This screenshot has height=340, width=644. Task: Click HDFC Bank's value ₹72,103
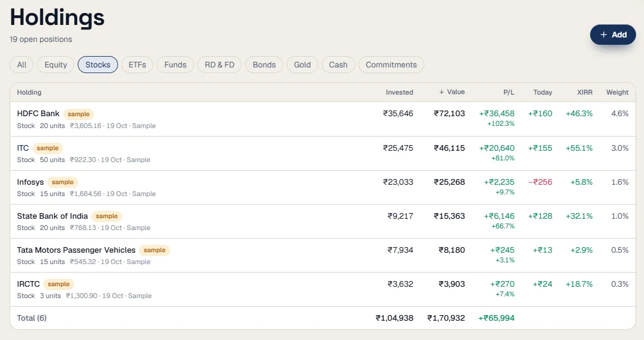(x=449, y=113)
